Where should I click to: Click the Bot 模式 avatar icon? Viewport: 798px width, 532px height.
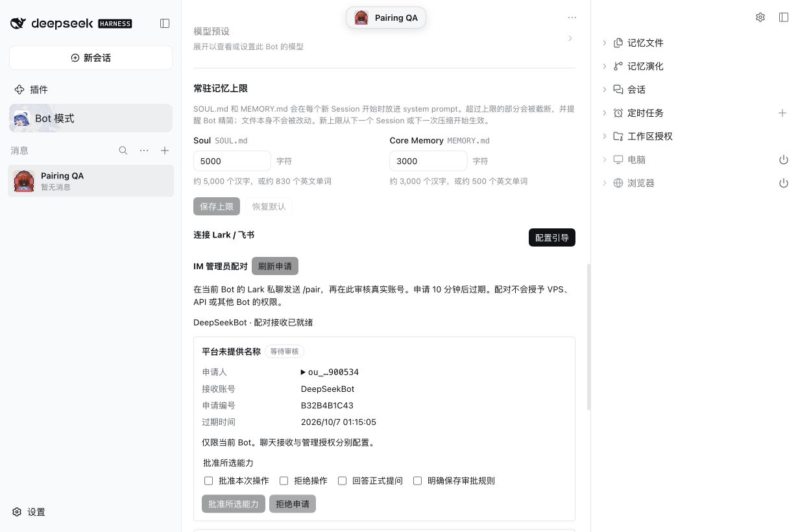[x=21, y=118]
